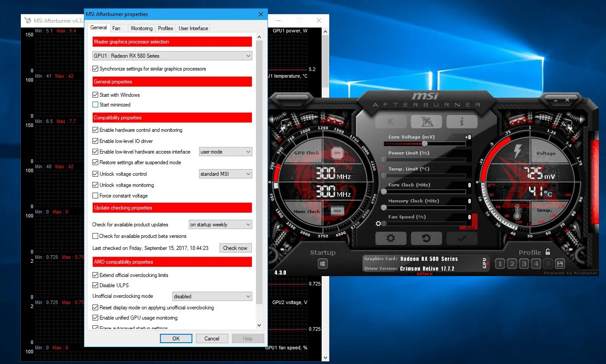
Task: Apply settings with the checkmark button
Action: (462, 238)
